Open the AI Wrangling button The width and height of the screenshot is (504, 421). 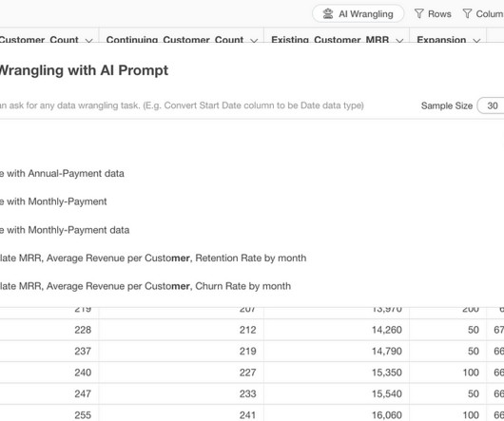click(359, 14)
